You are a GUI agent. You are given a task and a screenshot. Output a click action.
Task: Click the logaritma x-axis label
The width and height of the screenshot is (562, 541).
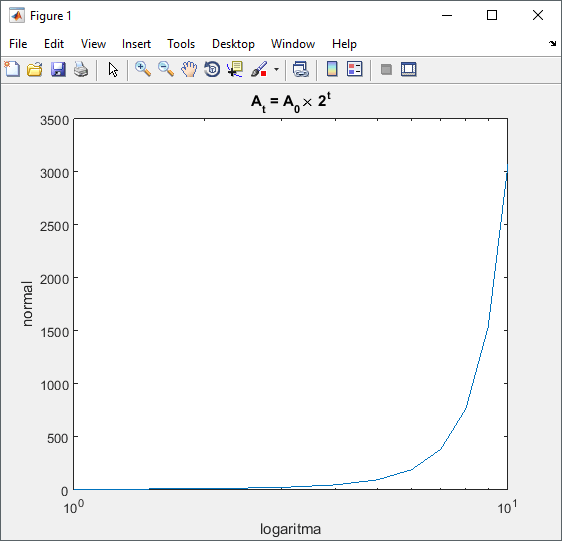point(290,529)
